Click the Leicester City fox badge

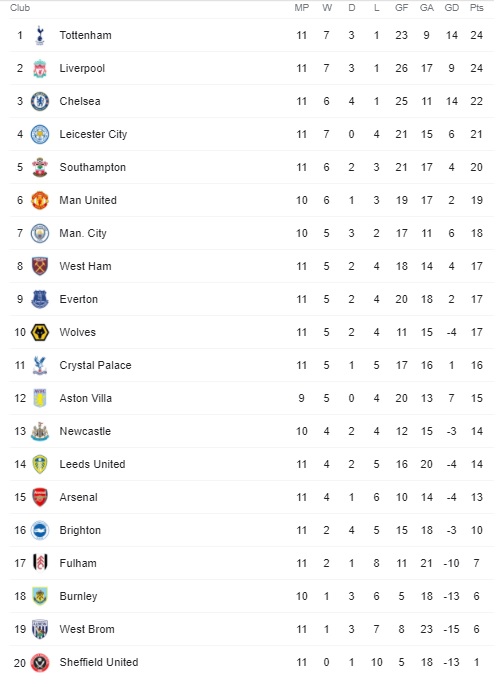40,134
